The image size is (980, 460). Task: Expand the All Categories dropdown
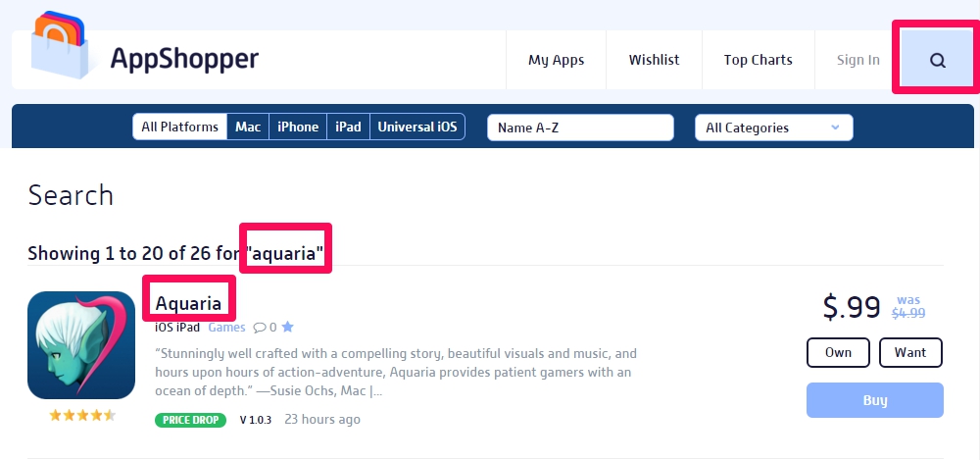774,128
